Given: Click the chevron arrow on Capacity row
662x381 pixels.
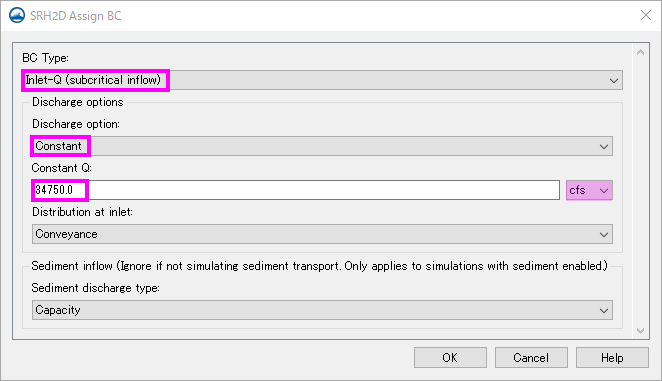Looking at the screenshot, I should (604, 310).
